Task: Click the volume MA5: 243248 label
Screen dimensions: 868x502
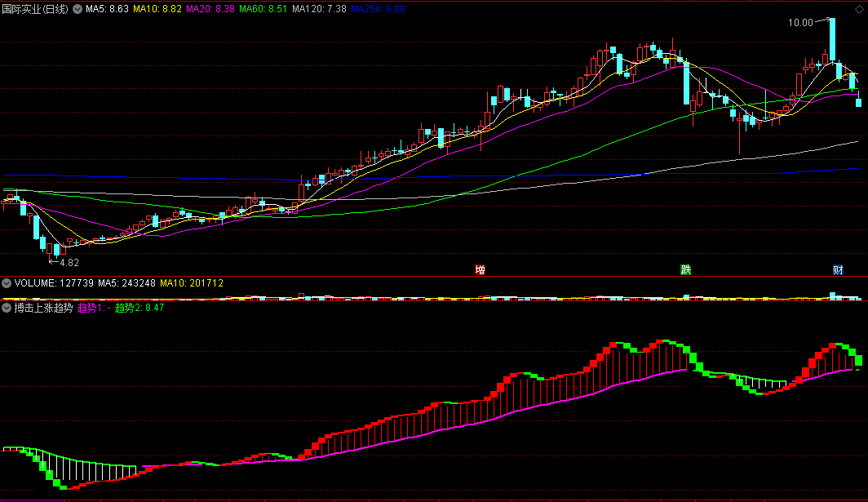Action: 126,283
